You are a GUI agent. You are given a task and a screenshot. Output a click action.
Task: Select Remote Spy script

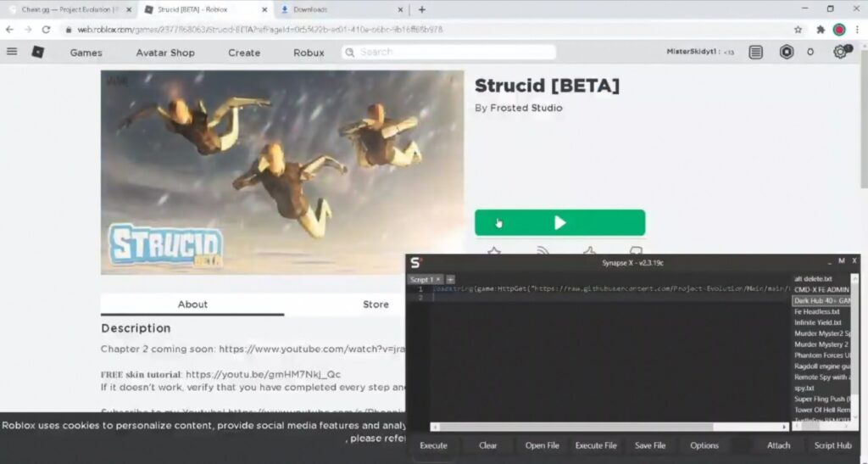[x=821, y=377]
